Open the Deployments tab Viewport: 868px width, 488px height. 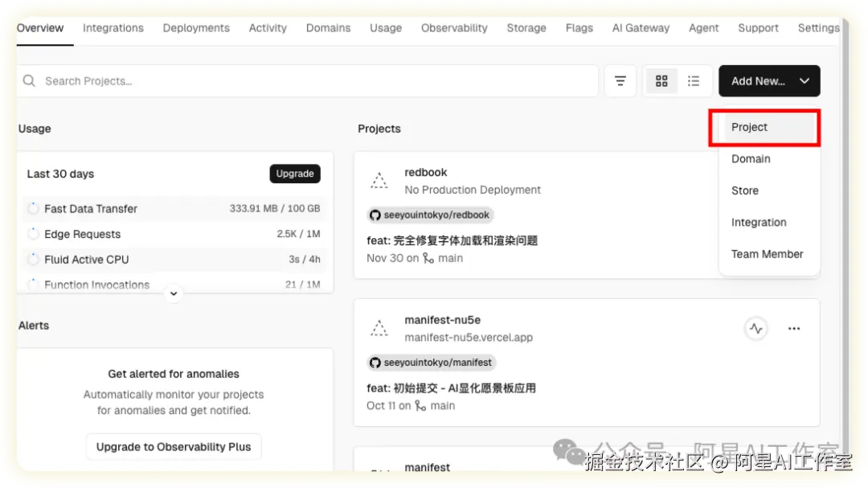196,28
